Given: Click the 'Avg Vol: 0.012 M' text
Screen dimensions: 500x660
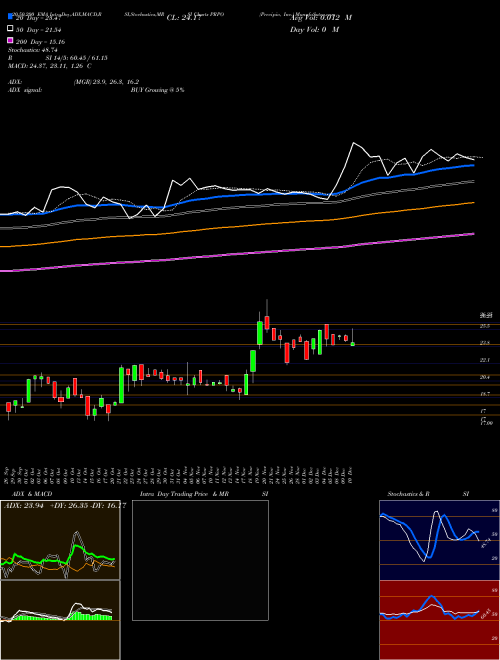Looking at the screenshot, I should pyautogui.click(x=321, y=18).
